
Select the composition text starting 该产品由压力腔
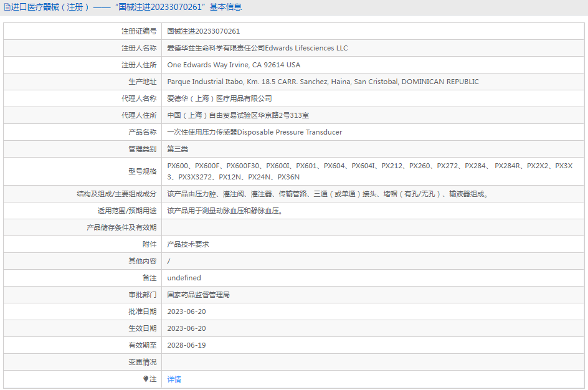coord(328,194)
